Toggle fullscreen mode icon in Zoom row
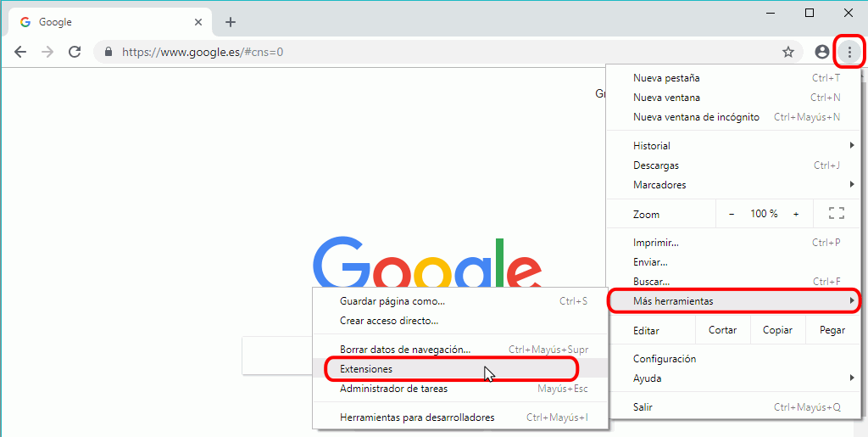 click(836, 214)
